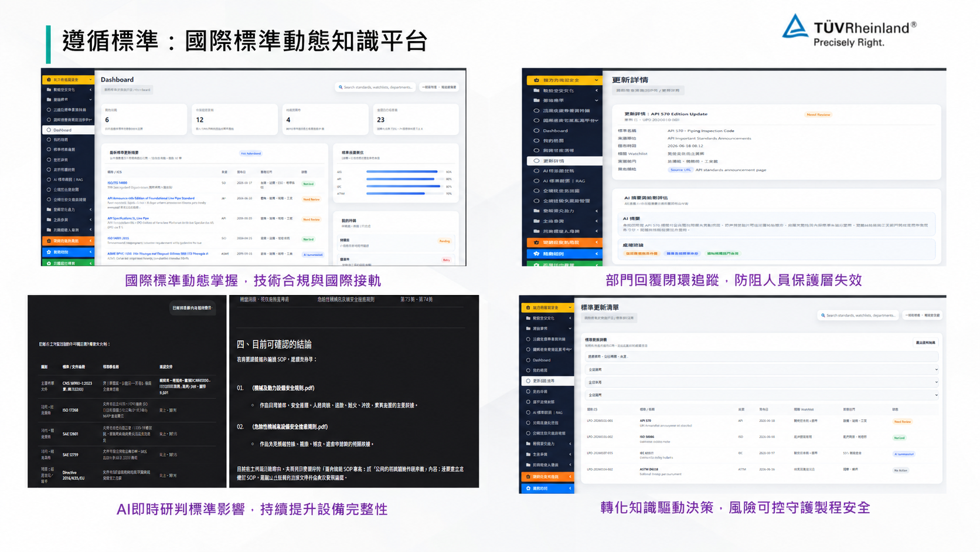Click the blue section icon in top-right sidebar
This screenshot has width=980, height=552.
pyautogui.click(x=536, y=254)
